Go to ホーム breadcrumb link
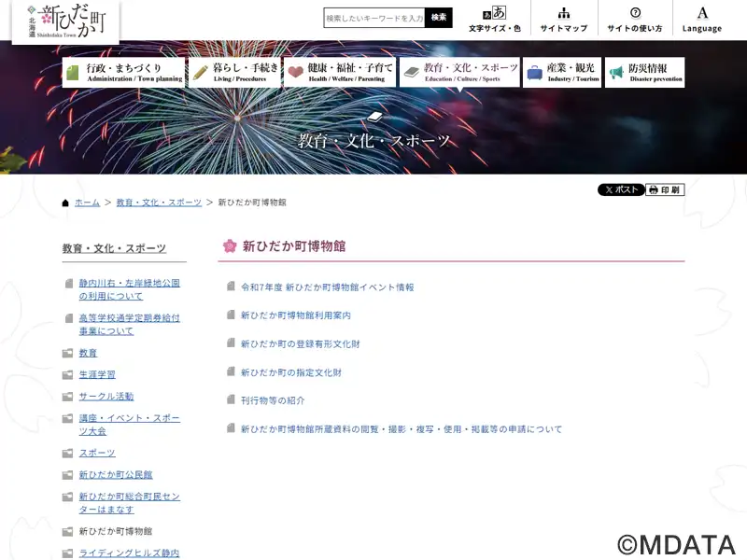 pos(87,203)
